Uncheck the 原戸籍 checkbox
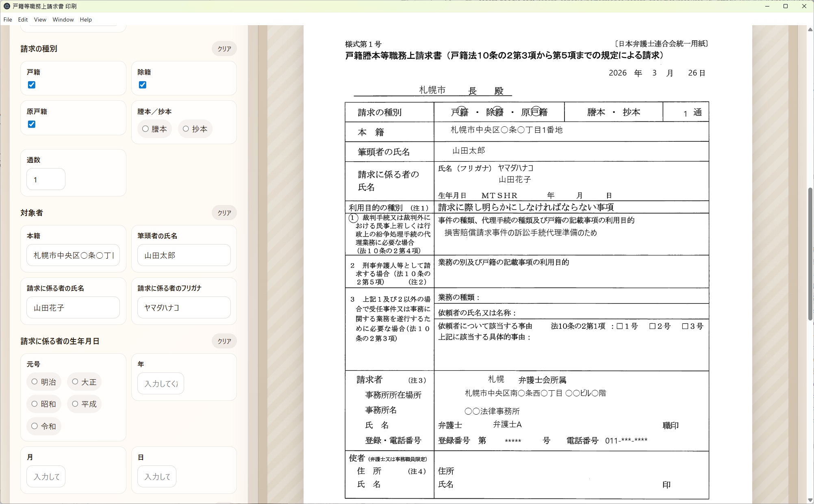The image size is (814, 504). click(x=32, y=124)
